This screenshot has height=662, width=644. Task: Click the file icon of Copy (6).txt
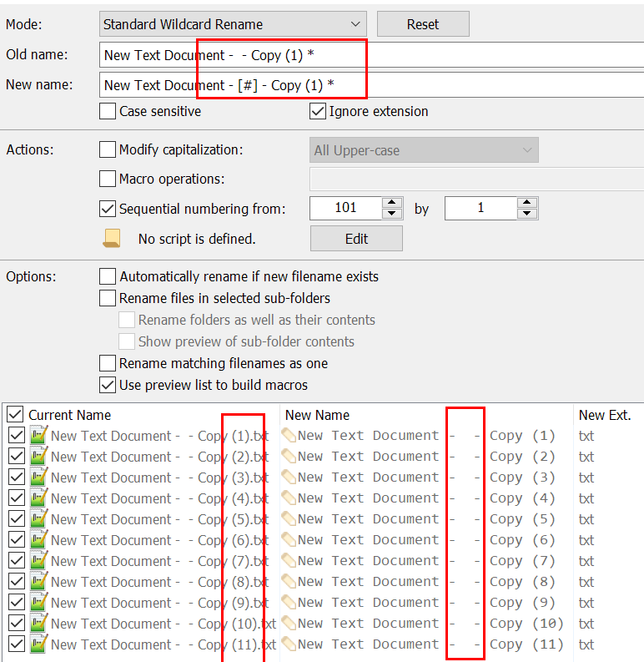pos(38,539)
